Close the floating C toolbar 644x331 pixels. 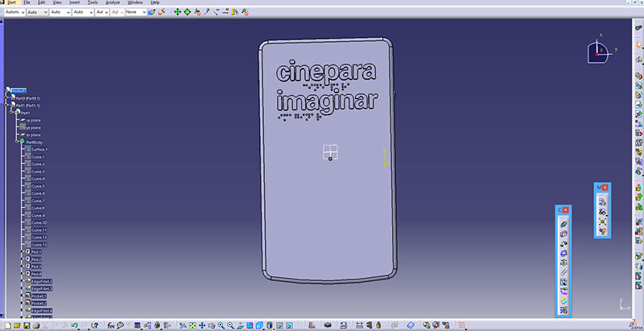(x=566, y=210)
